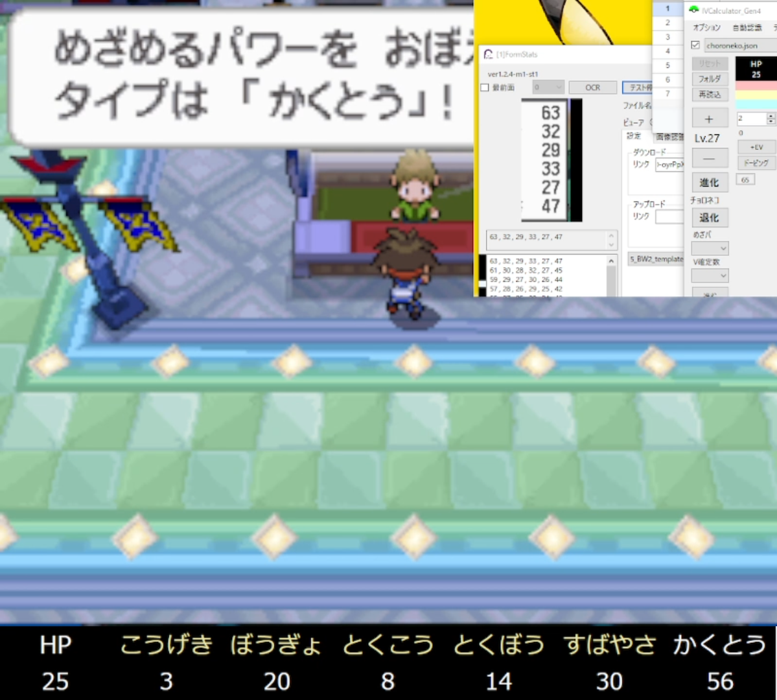Image resolution: width=777 pixels, height=700 pixels.
Task: Select history row 63, 32, 29, 33, 27, 47
Action: [526, 261]
